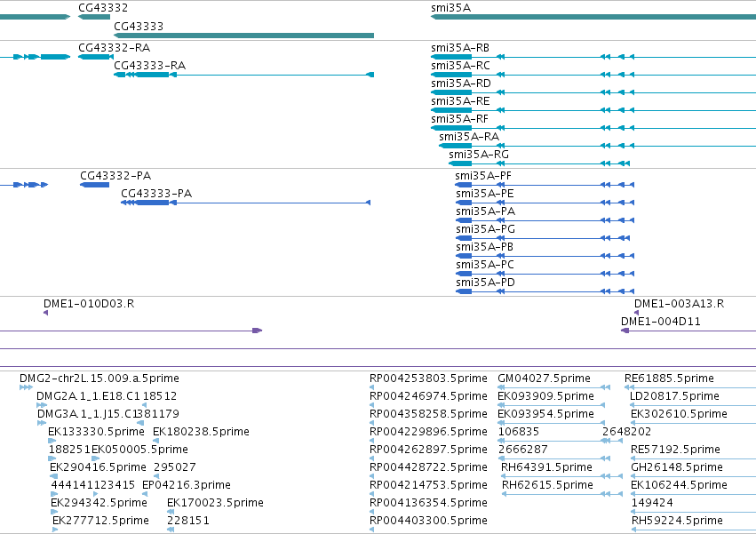Open EST RH59224.5prime label
756x534 pixels.
[677, 521]
